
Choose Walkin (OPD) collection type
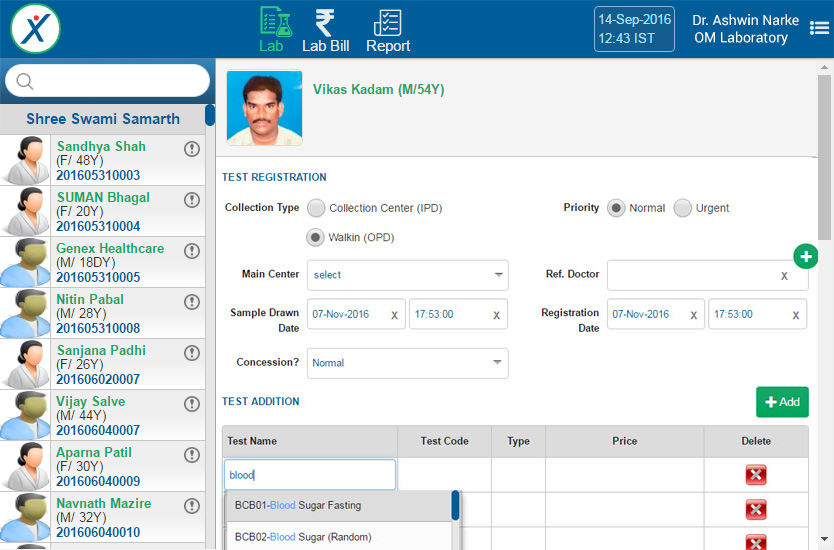click(x=316, y=238)
